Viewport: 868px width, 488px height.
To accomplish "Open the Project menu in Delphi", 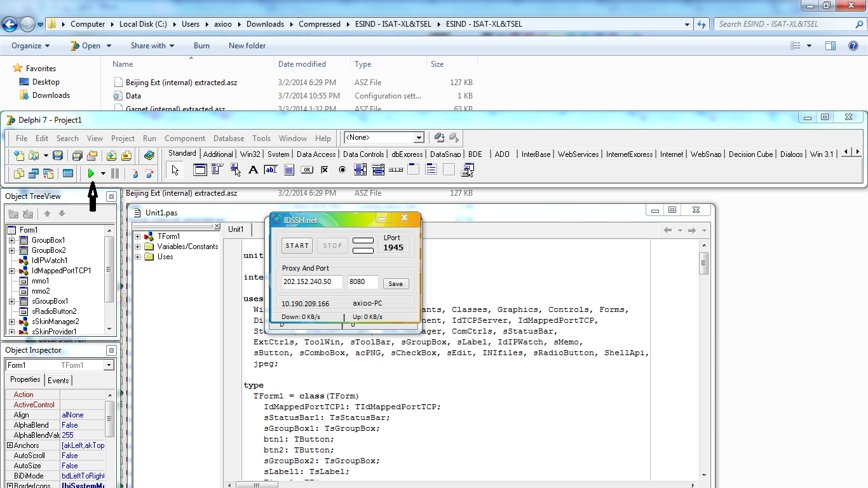I will (123, 139).
